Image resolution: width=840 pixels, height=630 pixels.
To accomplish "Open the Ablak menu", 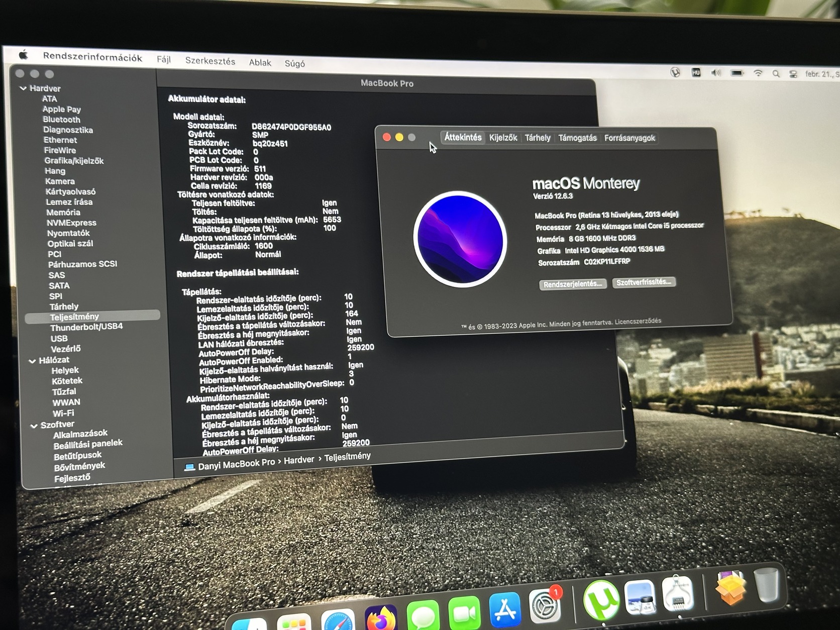I will (x=260, y=62).
